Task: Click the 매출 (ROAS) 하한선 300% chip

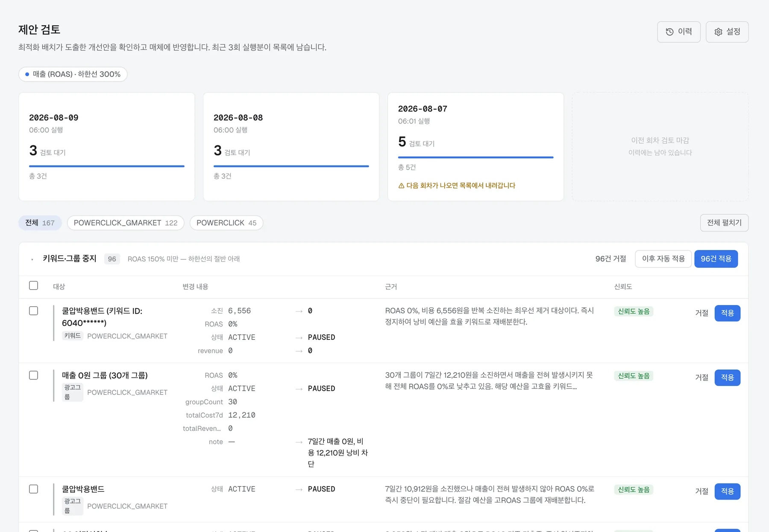Action: (x=73, y=74)
